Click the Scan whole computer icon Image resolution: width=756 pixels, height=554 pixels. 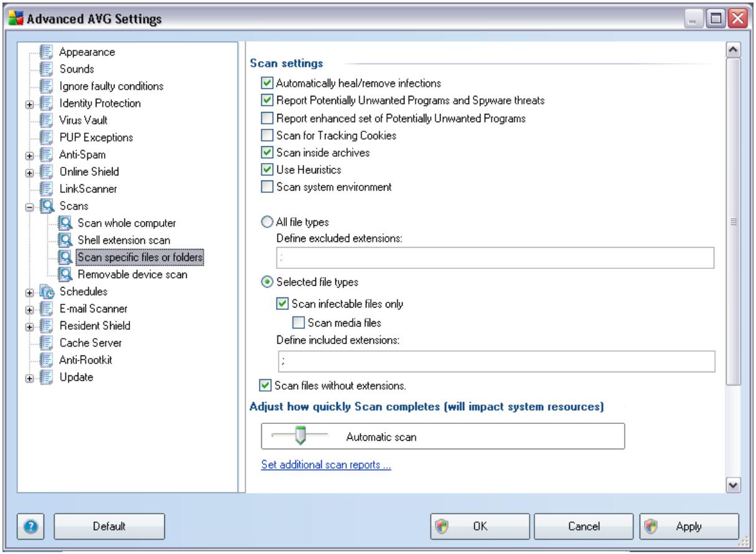[65, 222]
